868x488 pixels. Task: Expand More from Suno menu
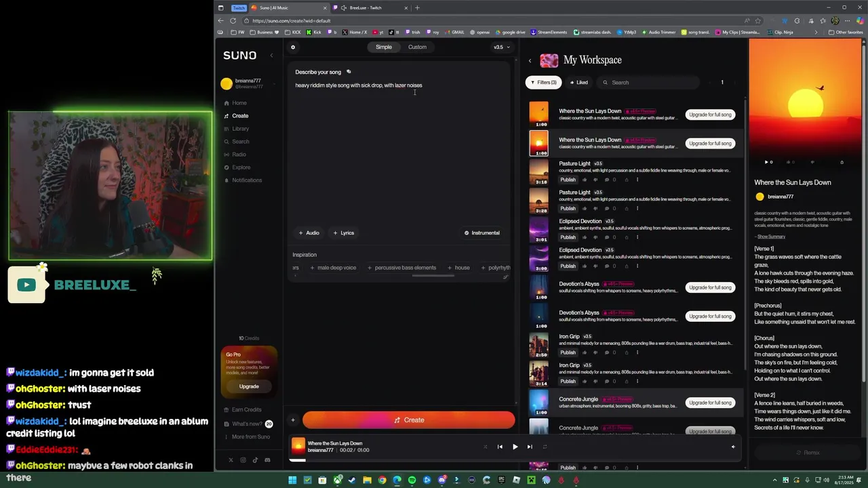(247, 437)
